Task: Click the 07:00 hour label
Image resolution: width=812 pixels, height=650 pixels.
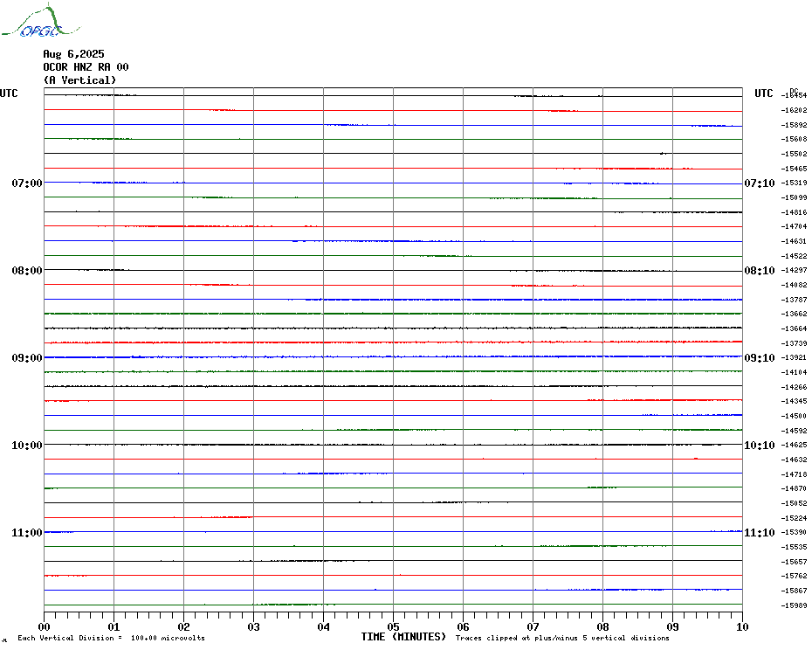Action: [x=27, y=183]
